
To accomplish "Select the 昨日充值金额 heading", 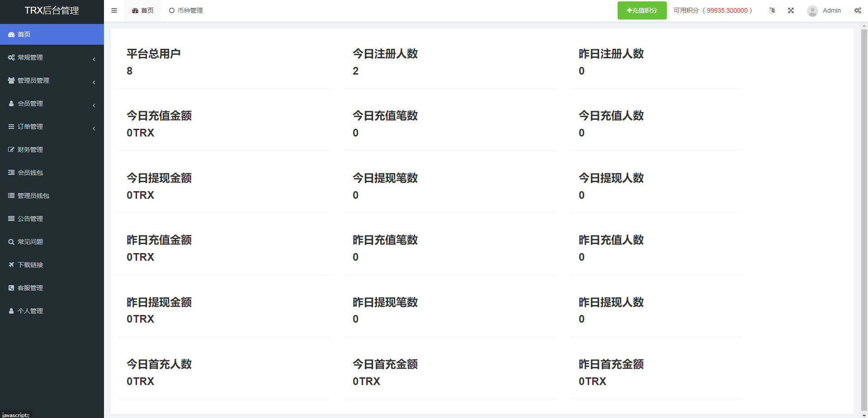I will (159, 240).
